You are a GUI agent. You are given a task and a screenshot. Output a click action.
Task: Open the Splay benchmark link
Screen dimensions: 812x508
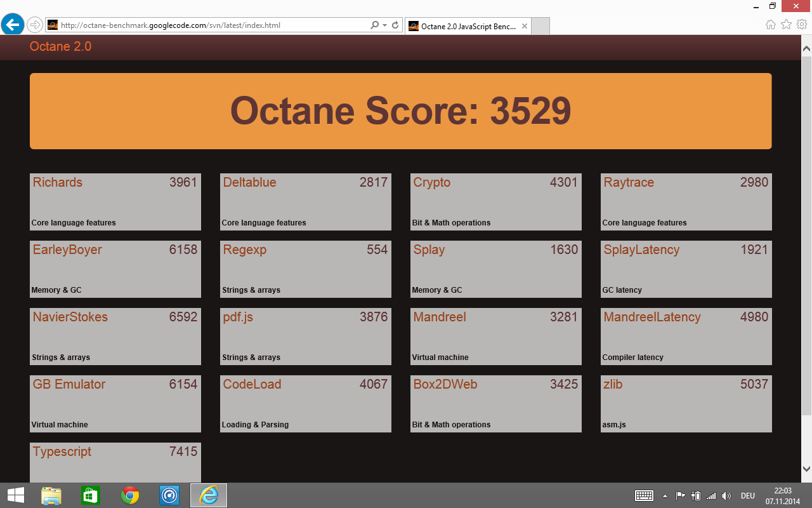pos(429,250)
